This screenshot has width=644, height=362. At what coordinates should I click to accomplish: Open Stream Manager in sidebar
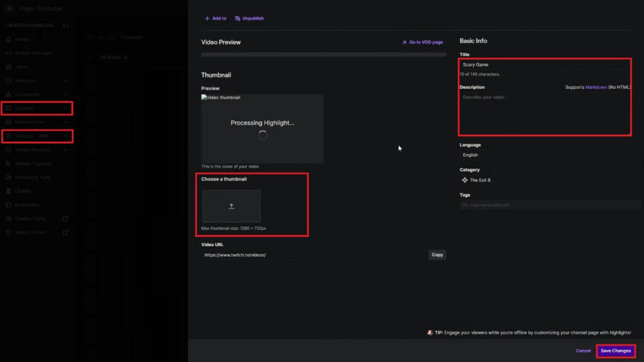[33, 53]
